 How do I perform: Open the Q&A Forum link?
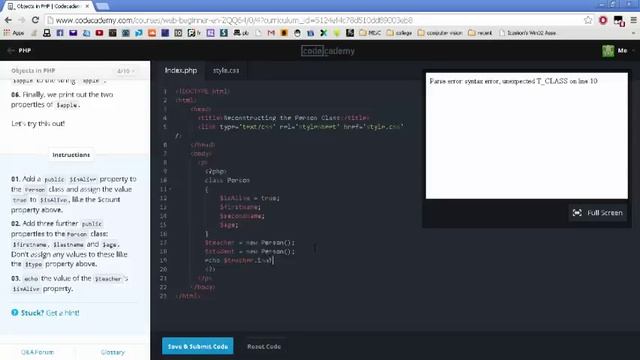[x=38, y=352]
